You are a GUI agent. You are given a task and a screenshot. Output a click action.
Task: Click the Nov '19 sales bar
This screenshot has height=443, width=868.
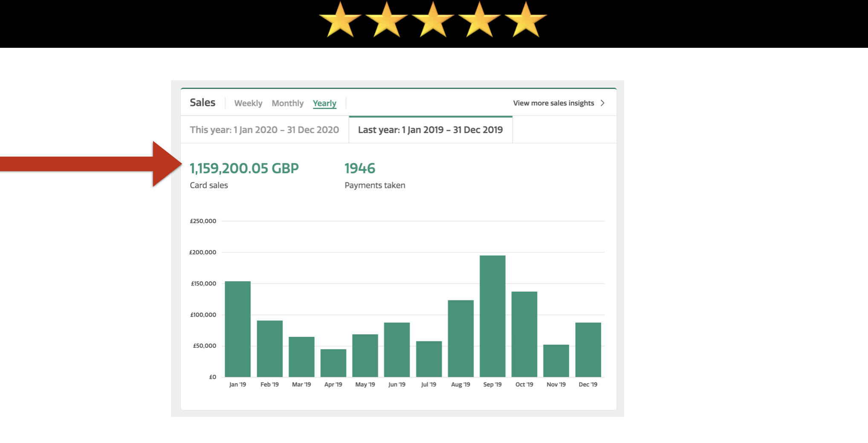(x=556, y=361)
